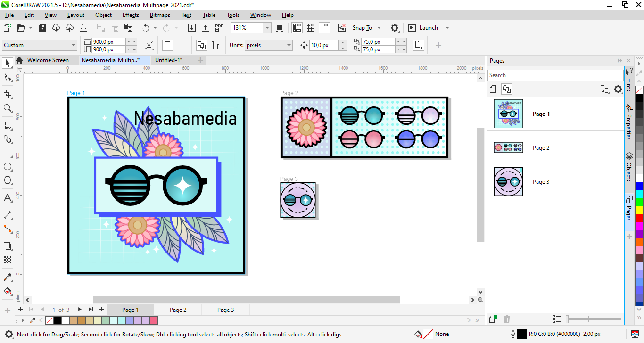Pick the red swatch in color palette

coord(639,218)
